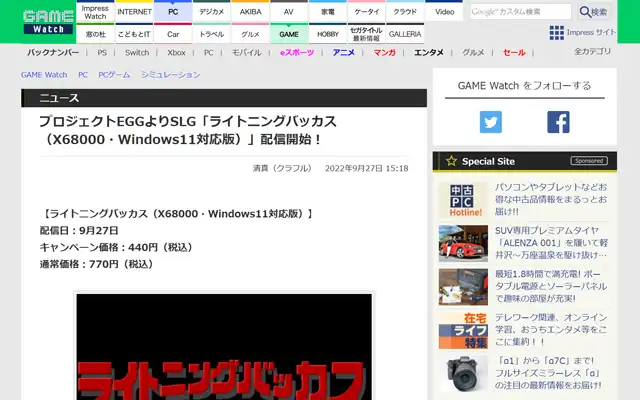
Task: Click the portable power station thumbnail
Action: tap(463, 287)
